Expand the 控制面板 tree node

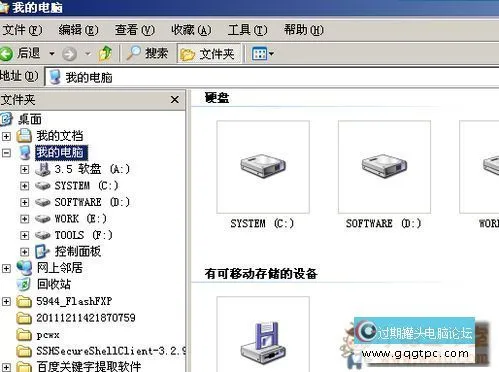(24, 252)
